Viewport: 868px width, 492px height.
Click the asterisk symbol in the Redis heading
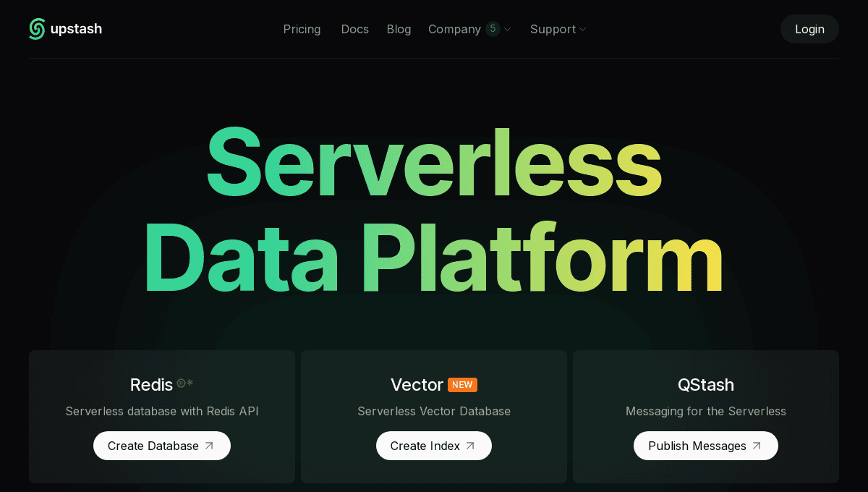click(190, 382)
